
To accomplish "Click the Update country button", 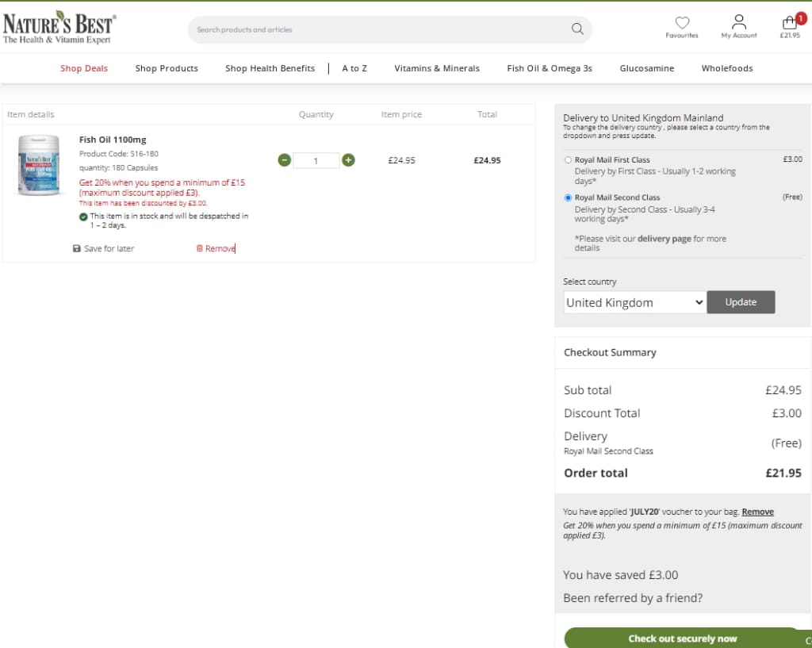I will pyautogui.click(x=741, y=302).
